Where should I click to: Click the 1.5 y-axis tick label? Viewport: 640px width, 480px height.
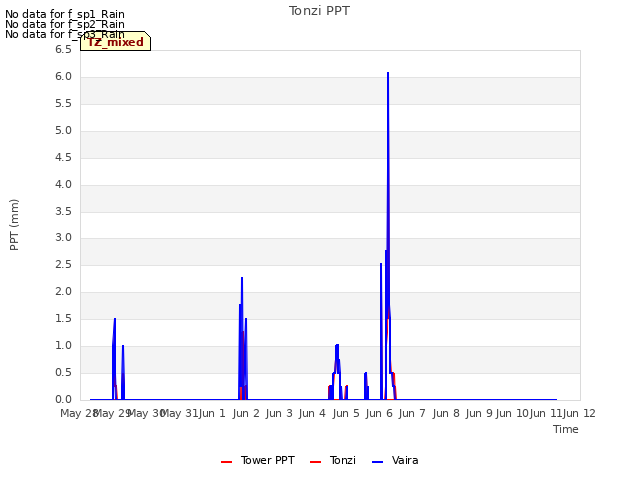click(x=63, y=318)
